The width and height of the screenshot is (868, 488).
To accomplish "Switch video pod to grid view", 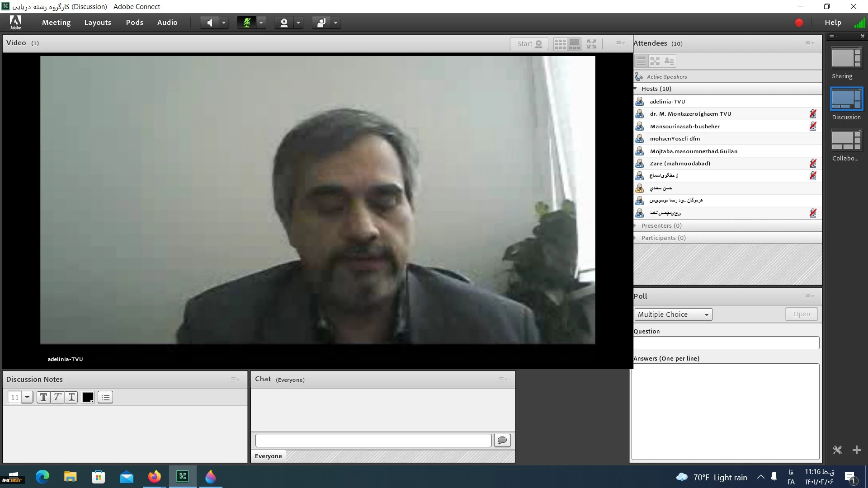I will tap(560, 44).
